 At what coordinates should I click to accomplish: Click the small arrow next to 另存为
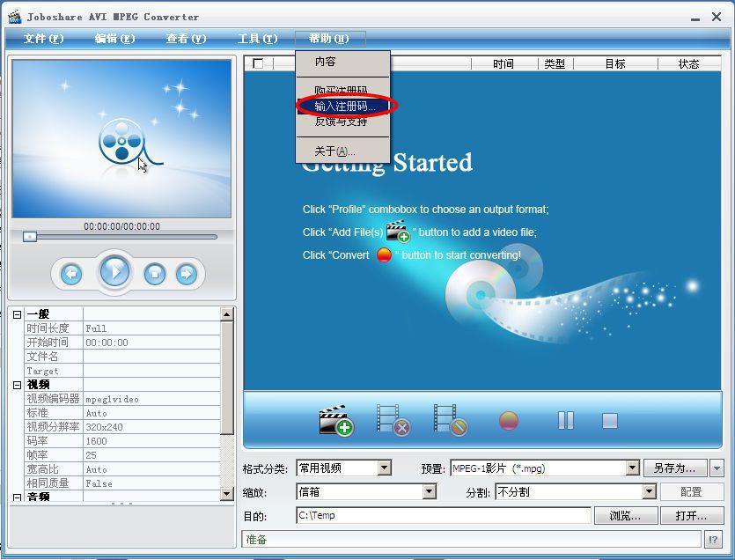tap(717, 468)
